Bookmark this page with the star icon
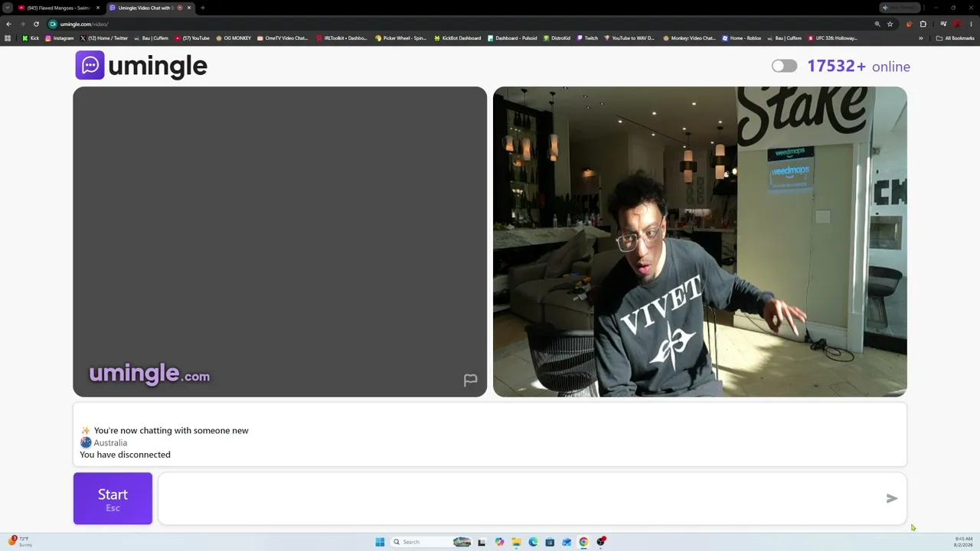Image resolution: width=980 pixels, height=551 pixels. pos(890,24)
